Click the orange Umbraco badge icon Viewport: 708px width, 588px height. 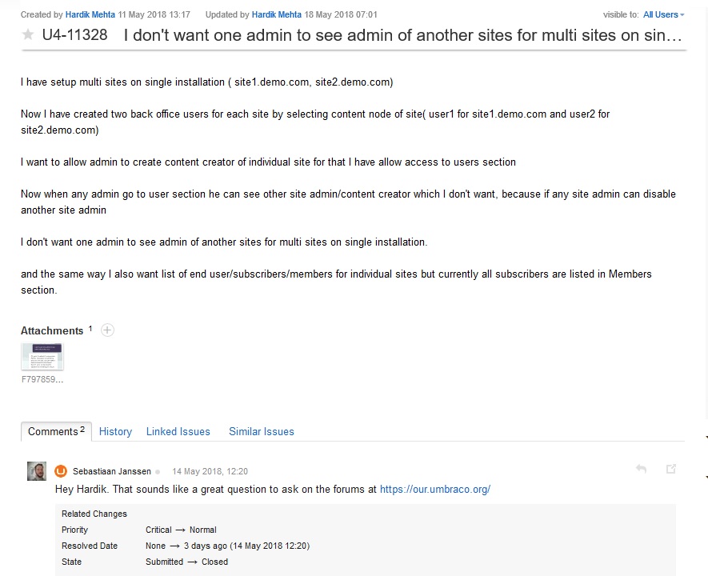coord(61,471)
